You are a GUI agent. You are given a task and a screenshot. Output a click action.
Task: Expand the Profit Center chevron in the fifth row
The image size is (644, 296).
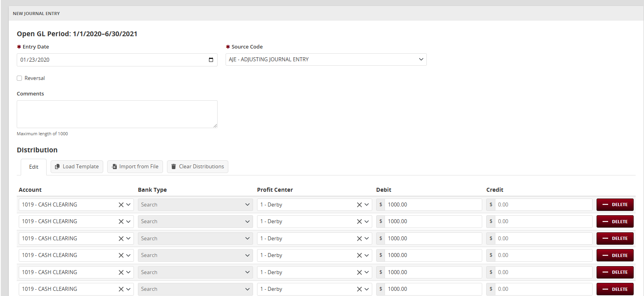coord(367,273)
